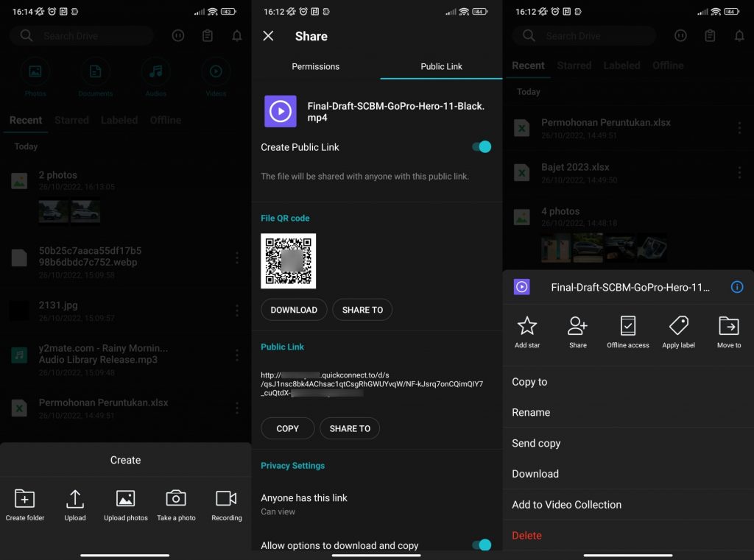754x560 pixels.
Task: Select Send copy in file menu
Action: tap(628, 443)
